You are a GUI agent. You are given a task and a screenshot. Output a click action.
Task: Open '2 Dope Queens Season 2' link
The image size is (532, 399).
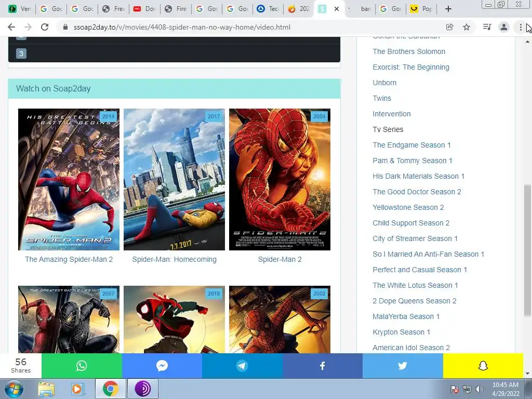[414, 301]
